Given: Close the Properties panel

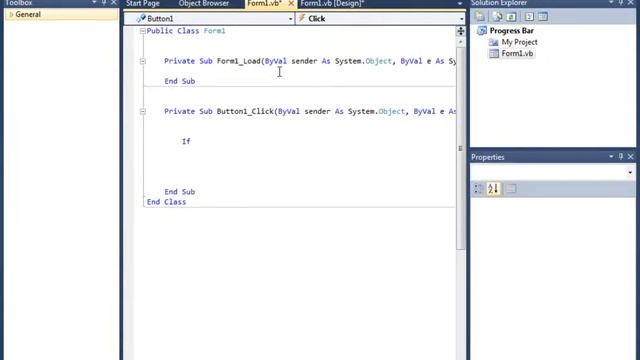Looking at the screenshot, I should click(x=631, y=157).
